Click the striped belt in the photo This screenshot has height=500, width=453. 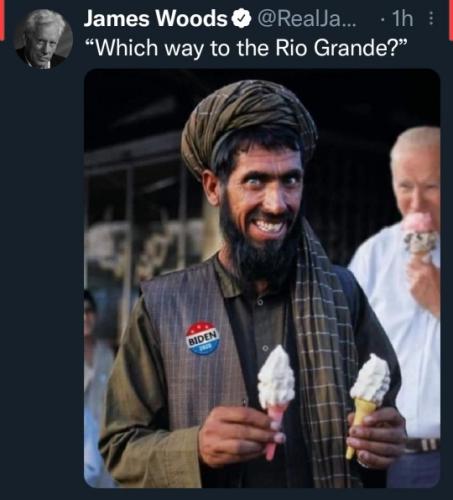422,445
